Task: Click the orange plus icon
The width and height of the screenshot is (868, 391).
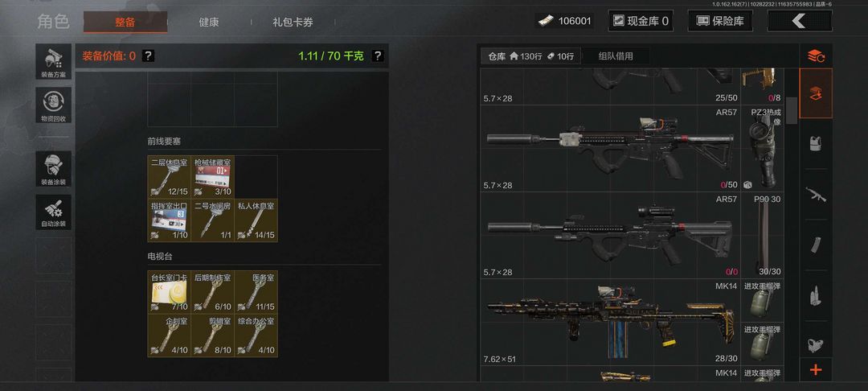Action: click(816, 370)
